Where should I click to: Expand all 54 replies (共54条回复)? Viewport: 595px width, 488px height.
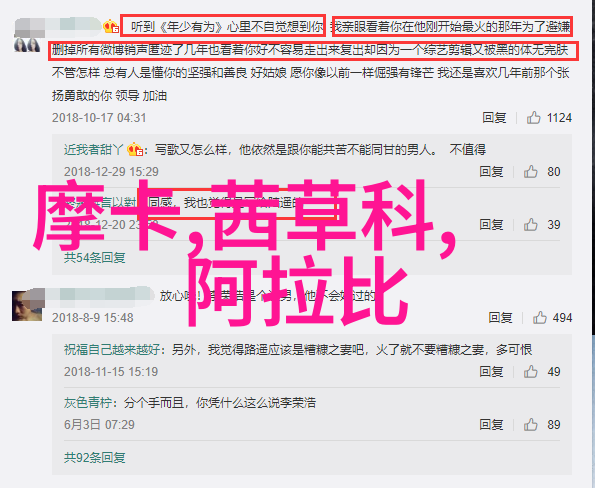click(x=94, y=258)
